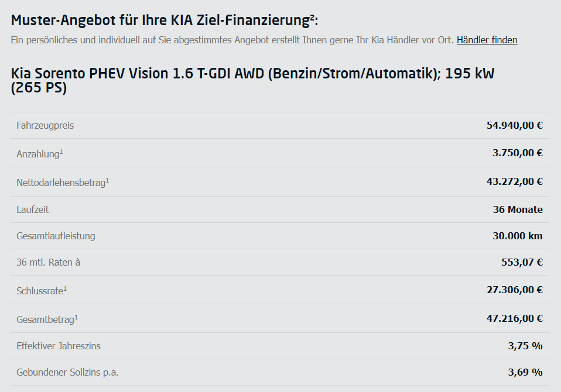The image size is (561, 392).
Task: Click the Effektiver Jahreszins 3,75 % value
Action: click(525, 346)
